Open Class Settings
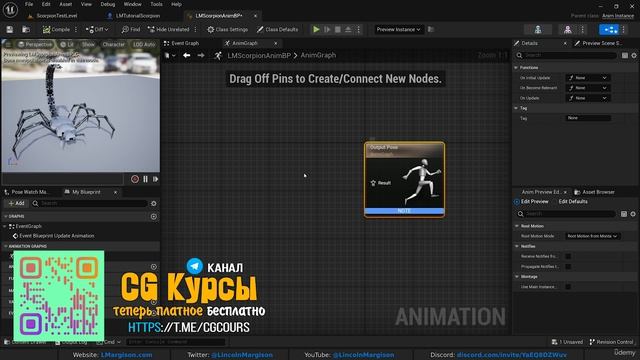This screenshot has height=360, width=640. [227, 29]
